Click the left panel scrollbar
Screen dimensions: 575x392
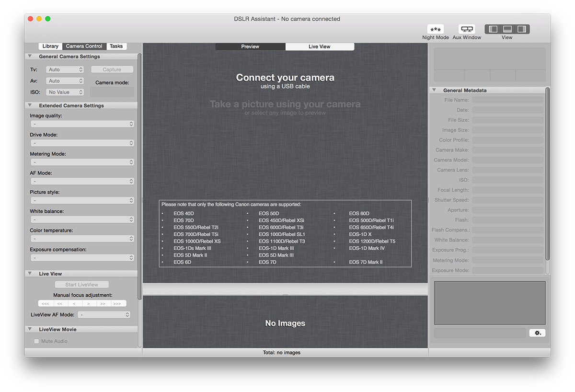[x=139, y=176]
